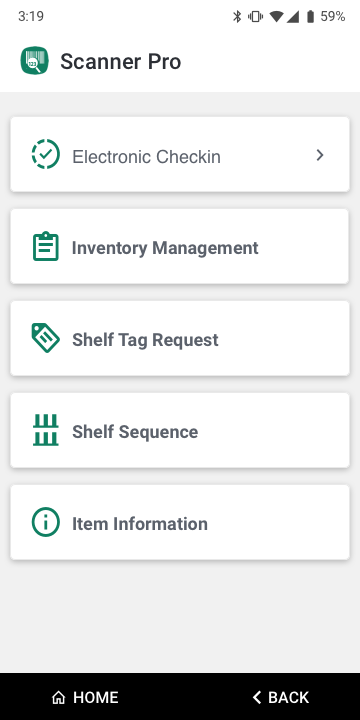Click the info circle Item Information icon
The image size is (360, 720).
(45, 522)
